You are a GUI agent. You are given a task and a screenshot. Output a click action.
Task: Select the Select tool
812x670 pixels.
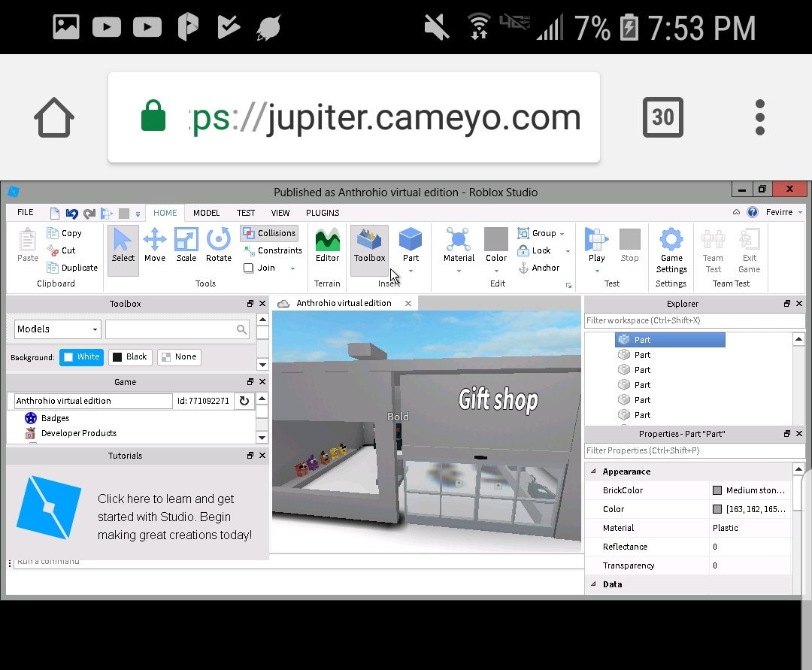pos(123,250)
